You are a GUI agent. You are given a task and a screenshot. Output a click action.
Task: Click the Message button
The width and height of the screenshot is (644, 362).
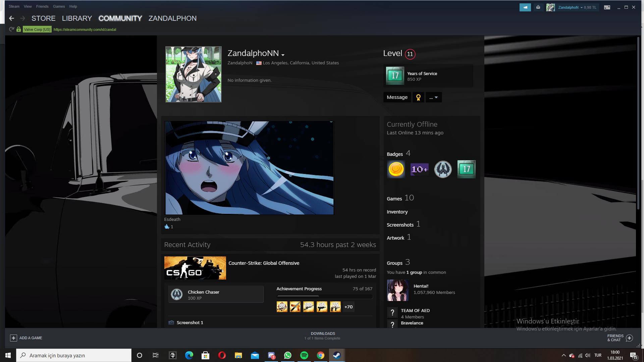click(397, 97)
